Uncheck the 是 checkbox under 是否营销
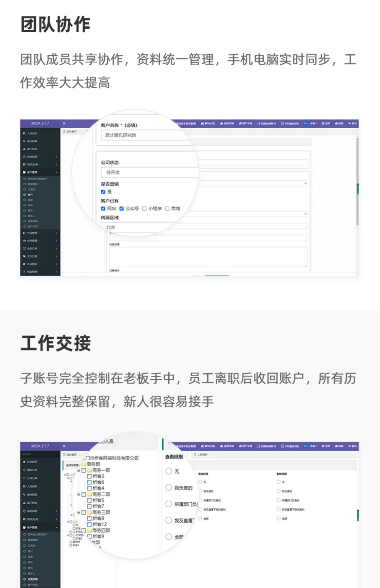This screenshot has height=588, width=380. point(103,192)
